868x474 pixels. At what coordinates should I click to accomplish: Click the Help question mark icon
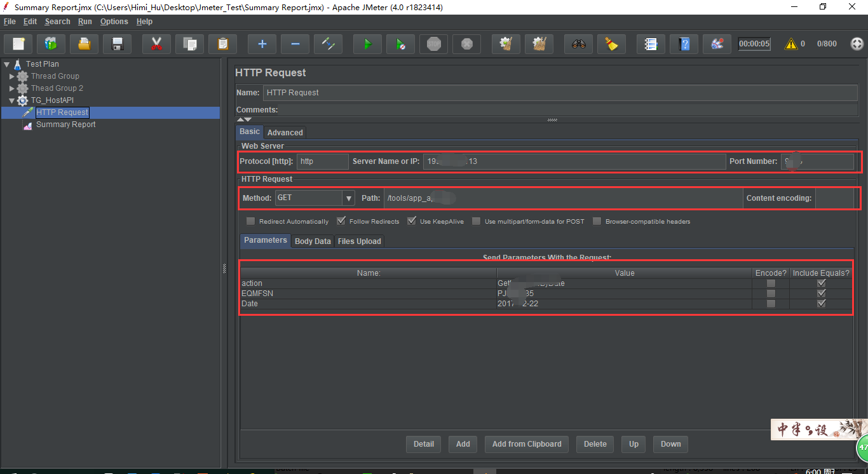684,44
